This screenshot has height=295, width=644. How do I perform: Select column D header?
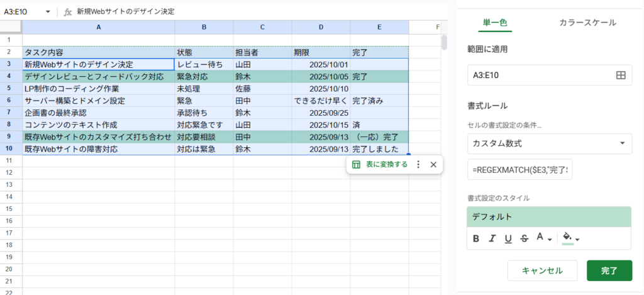pyautogui.click(x=321, y=27)
